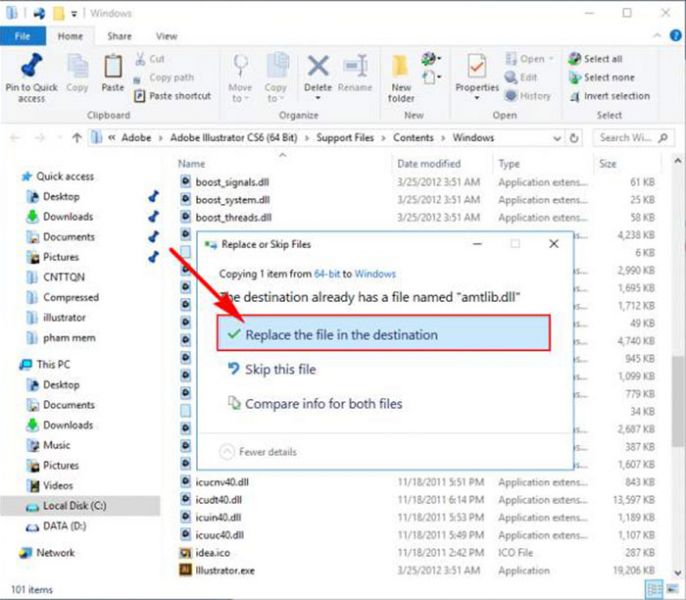Screen dimensions: 686x600
Task: Collapse the ribbon with the chevron
Action: coord(657,36)
